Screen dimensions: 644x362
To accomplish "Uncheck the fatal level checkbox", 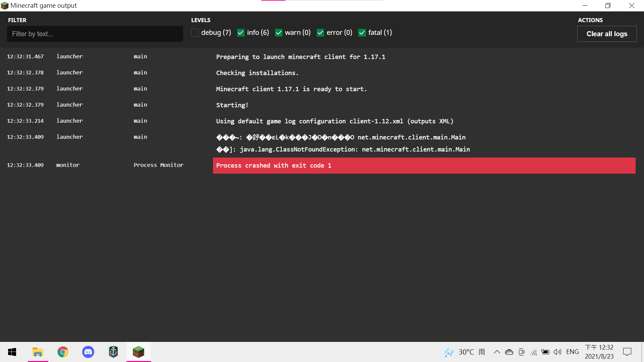I will point(362,33).
